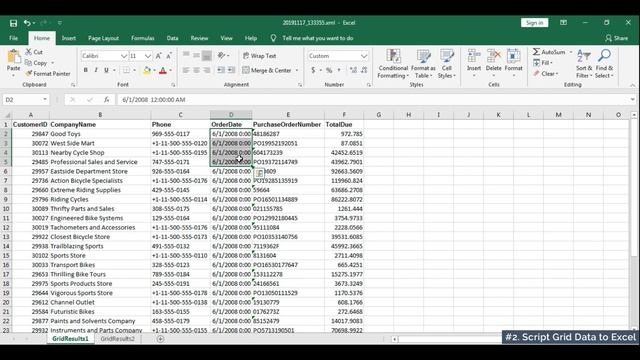This screenshot has height=360, width=640.
Task: Click the Save icon in quick access toolbar
Action: (x=13, y=23)
